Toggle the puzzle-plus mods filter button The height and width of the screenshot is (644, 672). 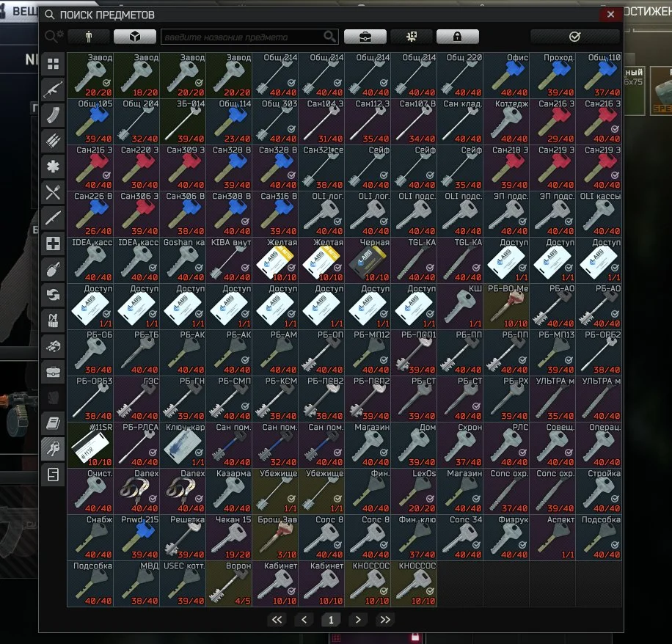(x=412, y=37)
